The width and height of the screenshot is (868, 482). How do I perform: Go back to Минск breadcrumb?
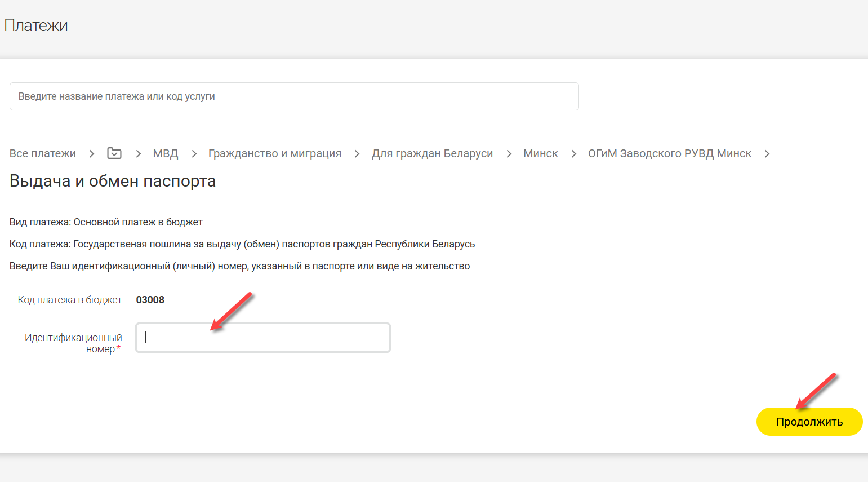540,153
